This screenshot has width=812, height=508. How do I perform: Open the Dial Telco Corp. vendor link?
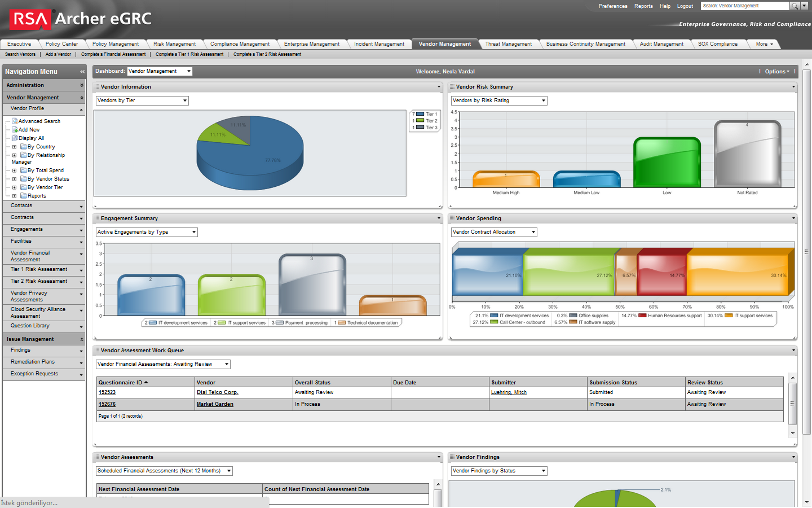tap(217, 392)
